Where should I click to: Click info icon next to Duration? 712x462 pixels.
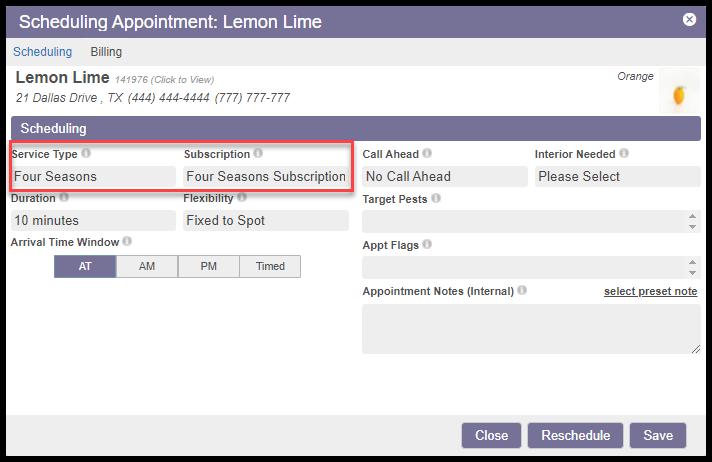(x=64, y=198)
